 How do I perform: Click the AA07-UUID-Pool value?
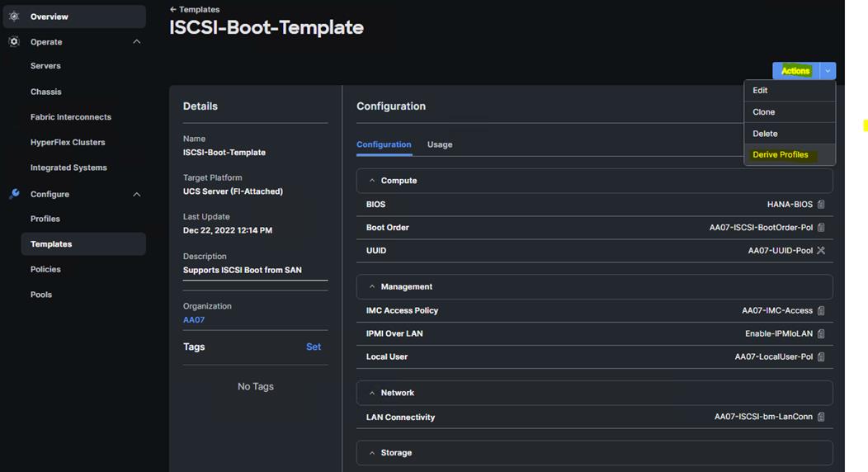780,251
